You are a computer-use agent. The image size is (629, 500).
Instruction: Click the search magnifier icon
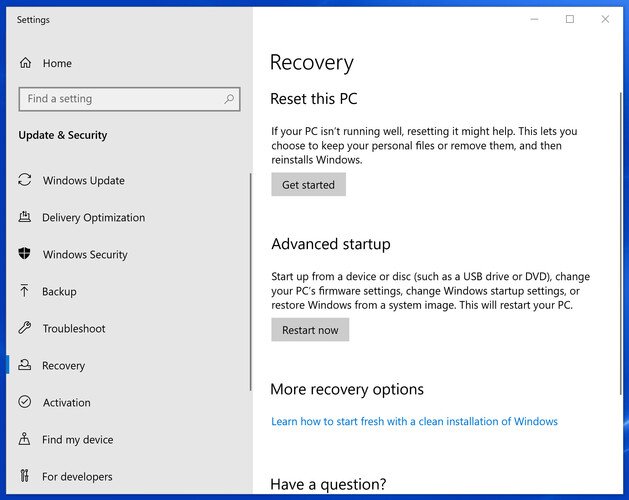tap(229, 99)
